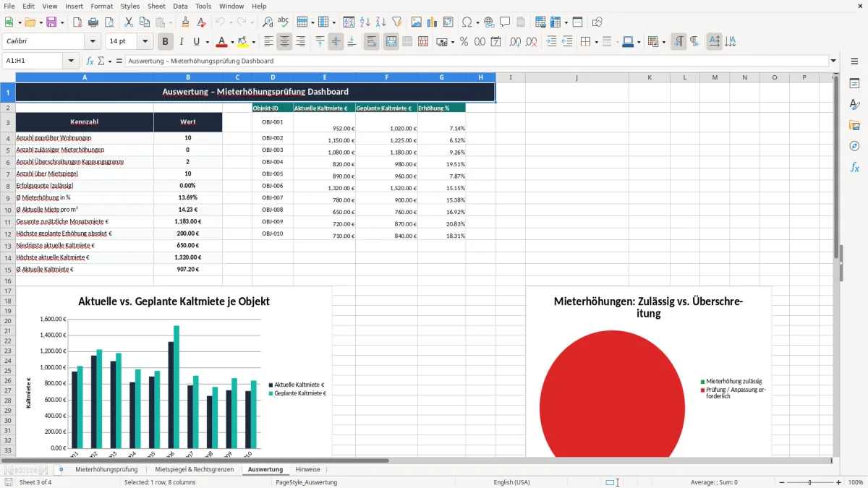Open font size dropdown
868x488 pixels.
point(145,42)
